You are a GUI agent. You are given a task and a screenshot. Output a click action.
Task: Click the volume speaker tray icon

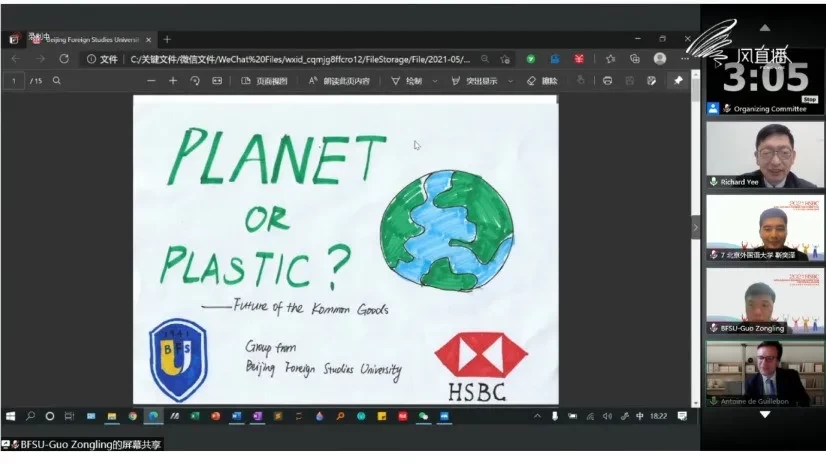coord(607,416)
